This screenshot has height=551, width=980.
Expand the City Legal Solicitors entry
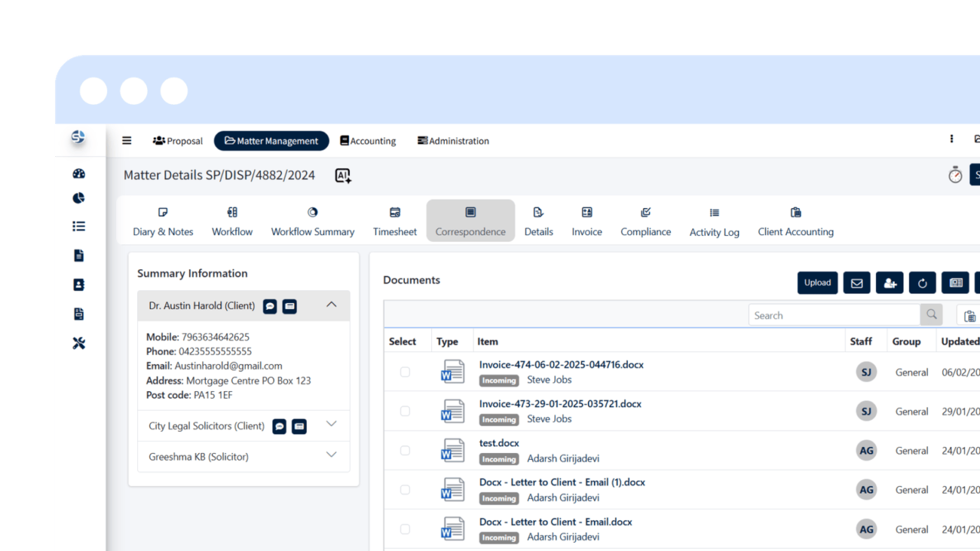coord(332,425)
